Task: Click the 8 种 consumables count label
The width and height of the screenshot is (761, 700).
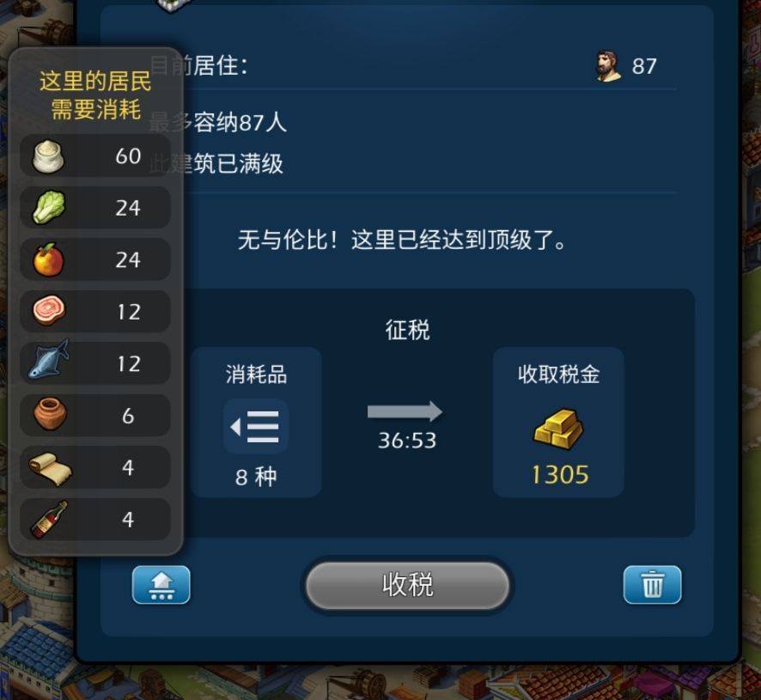Action: pyautogui.click(x=256, y=477)
